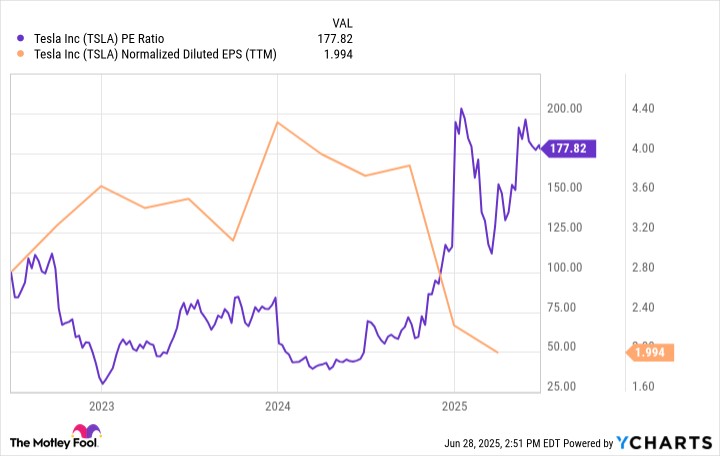The image size is (720, 456).
Task: Click the VAL column header
Action: (343, 23)
